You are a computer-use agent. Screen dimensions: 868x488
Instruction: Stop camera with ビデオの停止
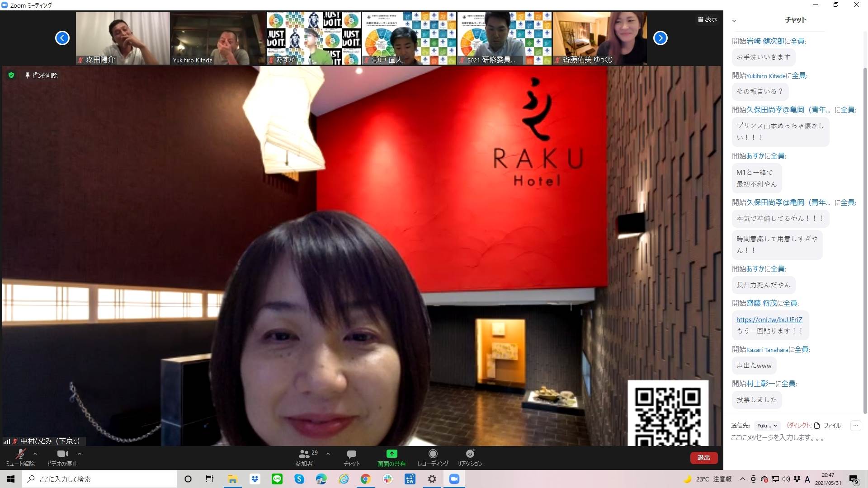[62, 457]
